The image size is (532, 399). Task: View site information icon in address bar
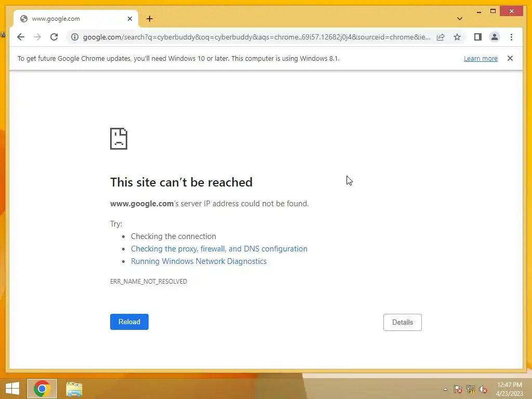coord(75,37)
